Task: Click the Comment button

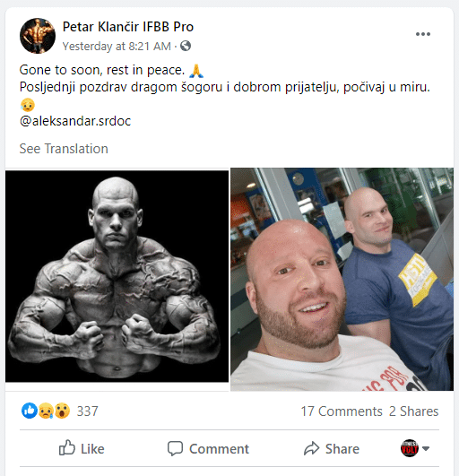Action: coord(208,448)
